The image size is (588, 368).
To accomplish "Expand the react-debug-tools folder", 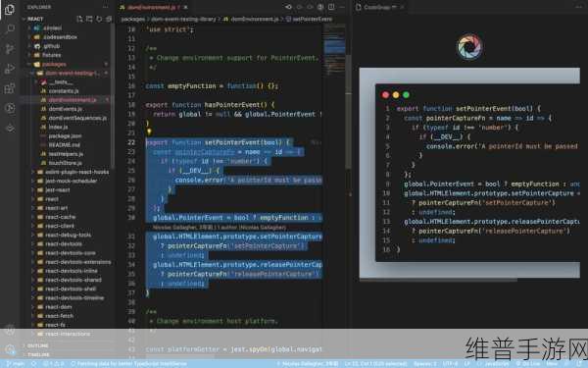I will 68,236.
